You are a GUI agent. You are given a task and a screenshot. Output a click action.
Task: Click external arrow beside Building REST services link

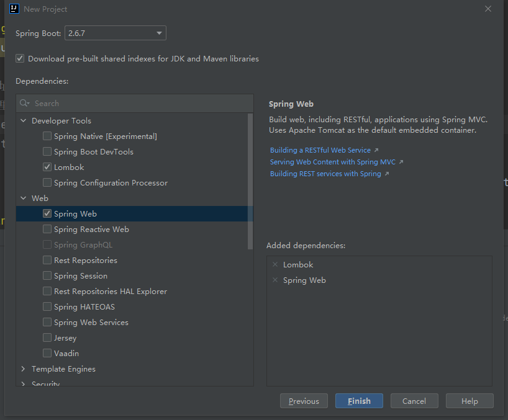click(386, 174)
